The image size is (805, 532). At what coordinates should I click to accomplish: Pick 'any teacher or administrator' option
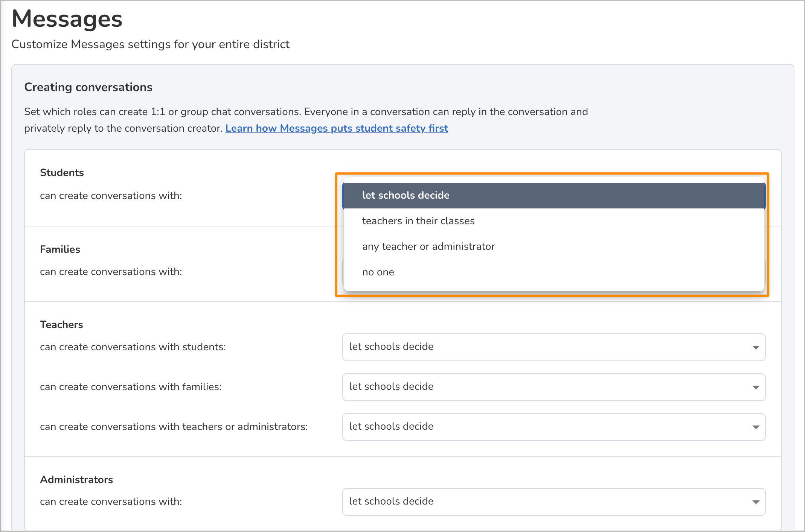coord(428,246)
